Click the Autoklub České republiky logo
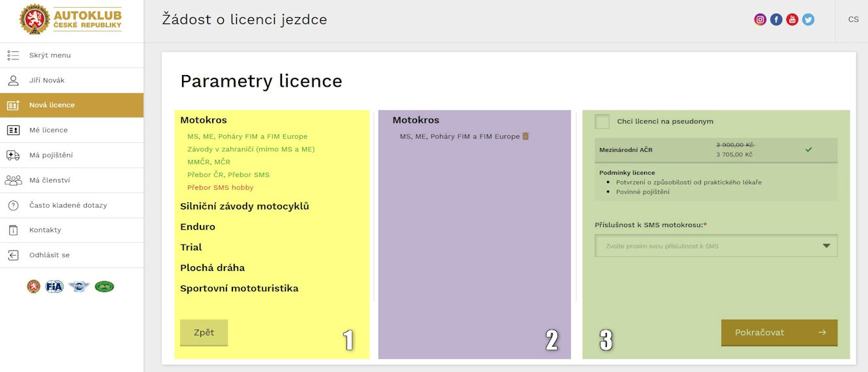 click(70, 19)
